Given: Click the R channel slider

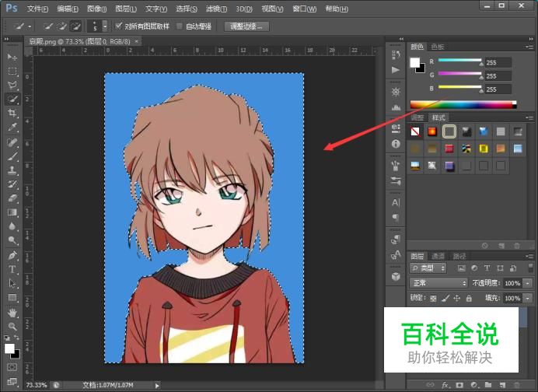Looking at the screenshot, I should coord(460,61).
